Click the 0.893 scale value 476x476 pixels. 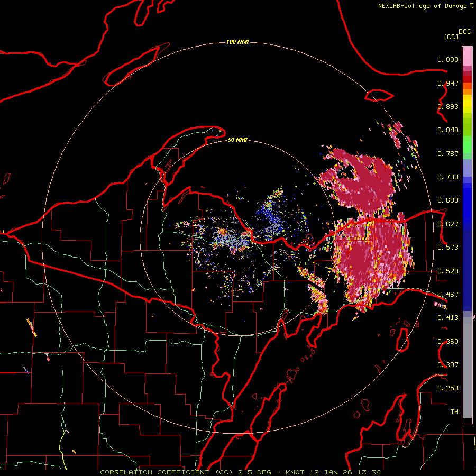(448, 106)
